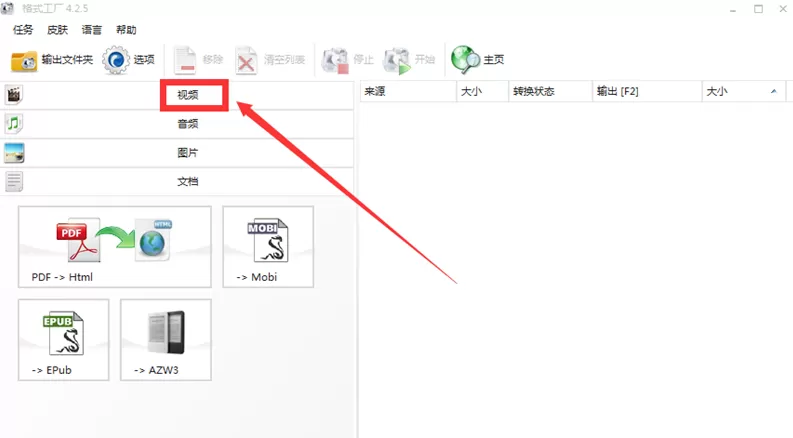Viewport: 793px width, 438px height.
Task: Click the 停止 toolbar label
Action: [363, 60]
